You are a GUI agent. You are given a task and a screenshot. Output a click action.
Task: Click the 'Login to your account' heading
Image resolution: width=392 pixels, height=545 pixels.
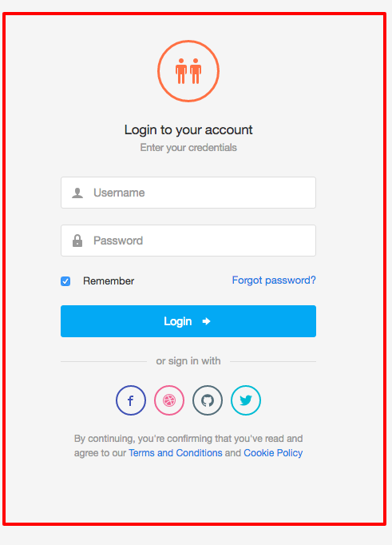point(188,130)
